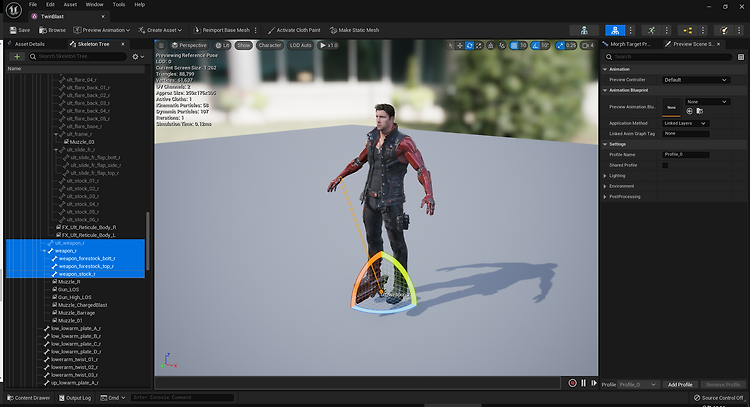The image size is (750, 407).
Task: Open the Window menu
Action: tap(94, 4)
